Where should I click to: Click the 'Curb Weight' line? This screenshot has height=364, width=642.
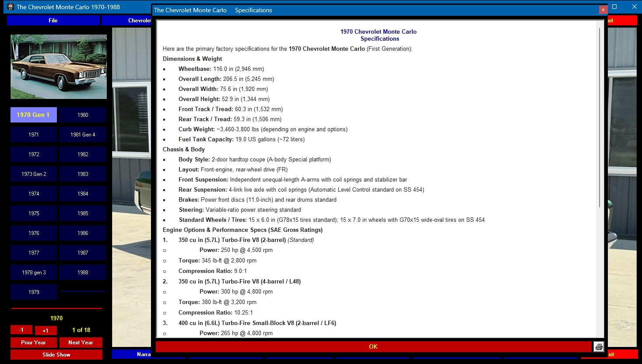click(x=263, y=129)
